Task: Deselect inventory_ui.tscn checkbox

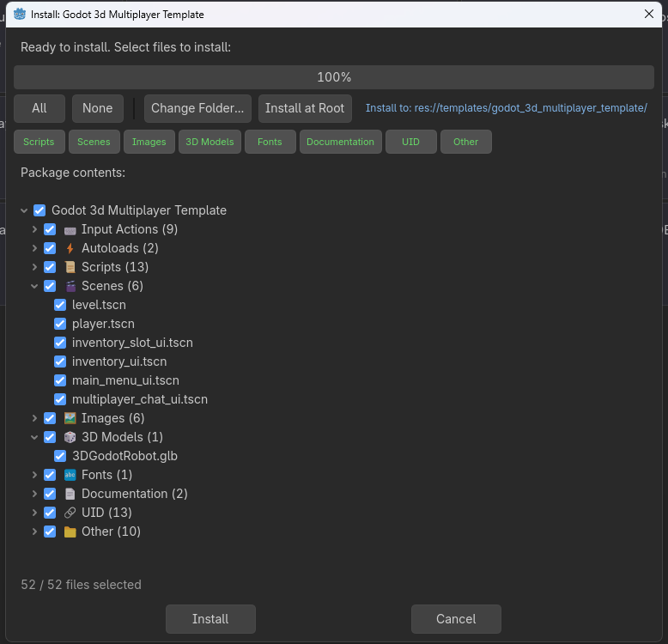Action: [x=60, y=361]
